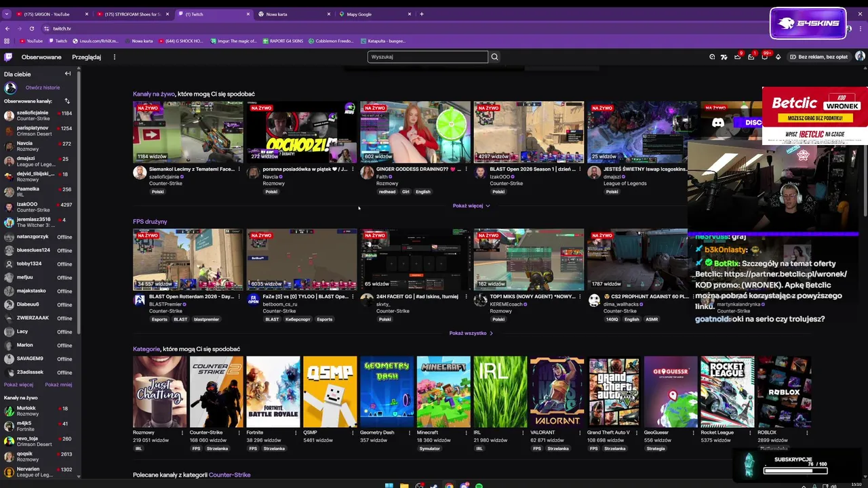This screenshot has width=868, height=488.
Task: Open szelioficjalnie stream thumbnail
Action: click(x=188, y=132)
